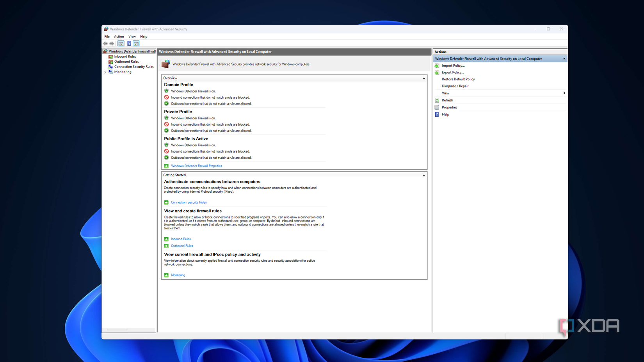Viewport: 644px width, 362px height.
Task: Open Properties in the Actions pane
Action: point(449,107)
